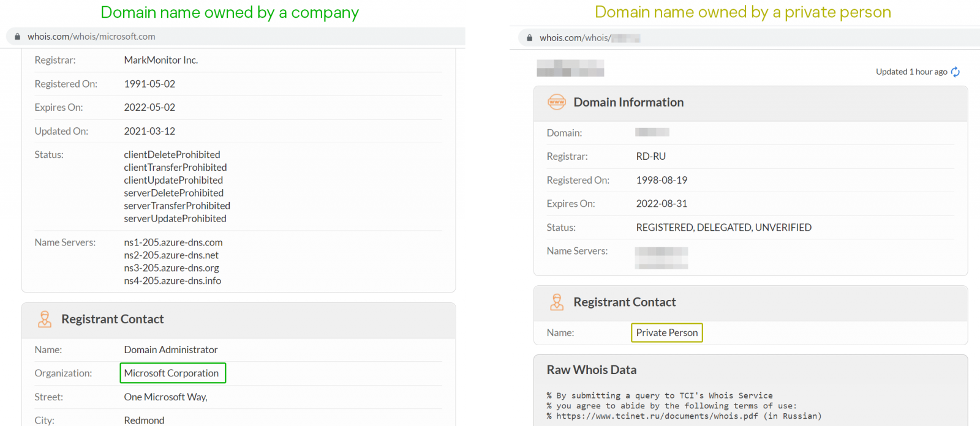980x426 pixels.
Task: Select the expiry date 2022-05-02
Action: point(149,107)
